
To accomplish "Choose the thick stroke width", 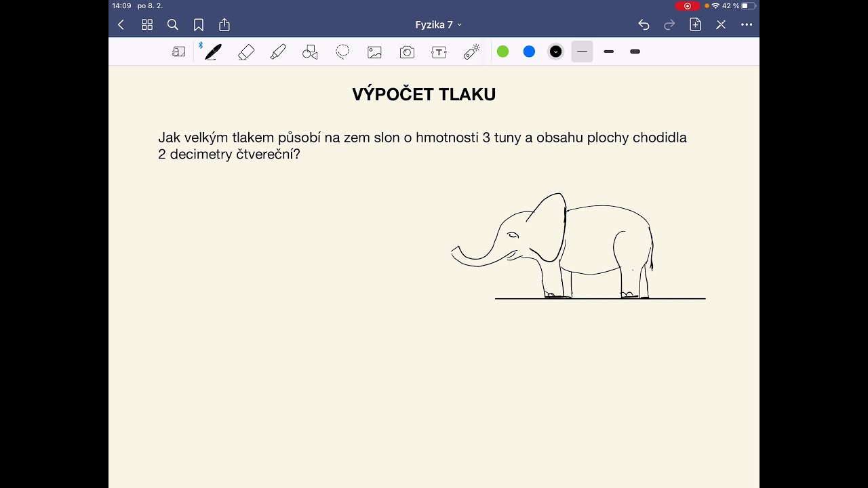I will click(x=635, y=52).
